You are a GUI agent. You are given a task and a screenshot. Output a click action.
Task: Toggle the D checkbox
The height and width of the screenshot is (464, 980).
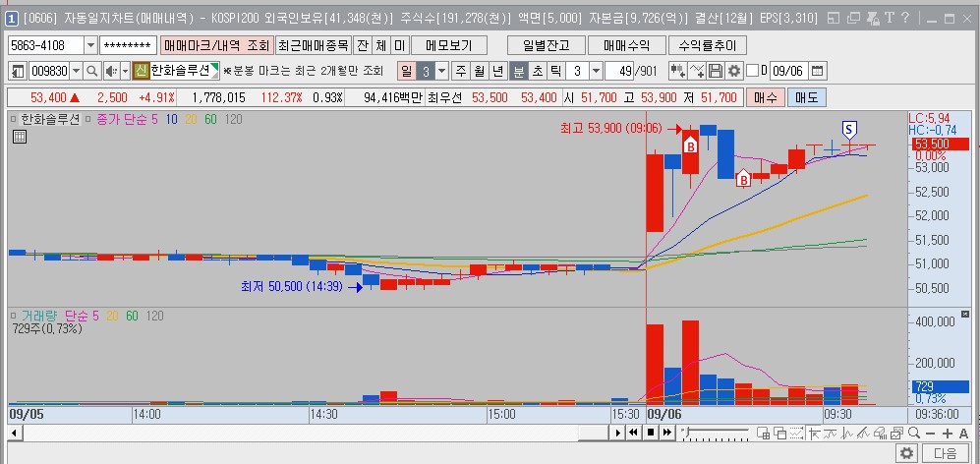coord(753,71)
